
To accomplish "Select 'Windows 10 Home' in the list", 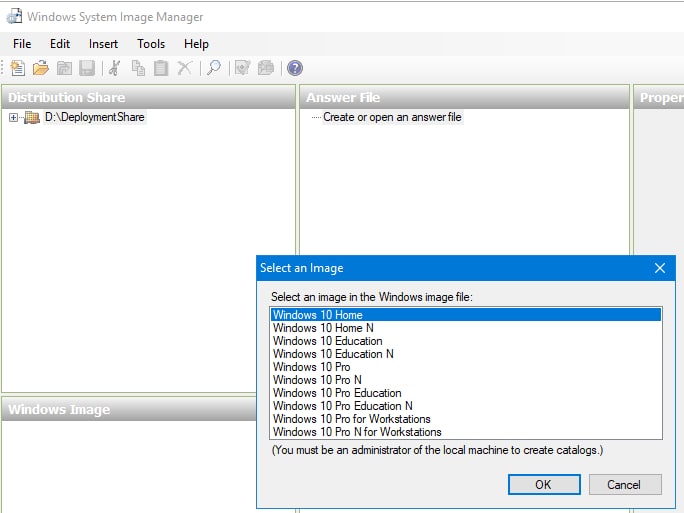I will 466,315.
